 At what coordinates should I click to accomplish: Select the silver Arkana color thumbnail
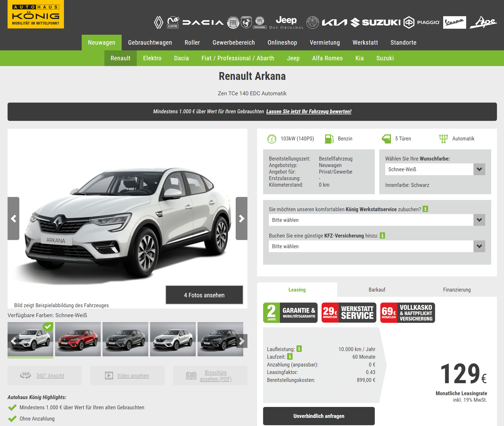[x=173, y=339]
